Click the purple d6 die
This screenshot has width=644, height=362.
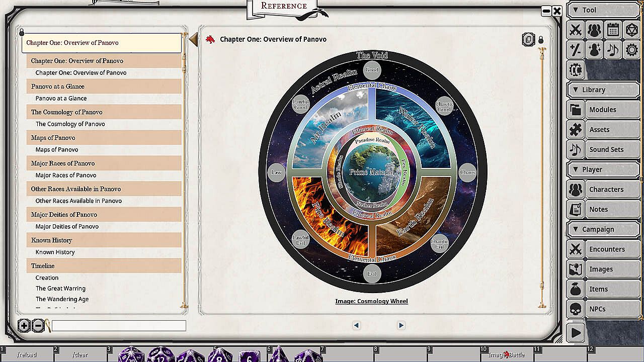point(250,355)
